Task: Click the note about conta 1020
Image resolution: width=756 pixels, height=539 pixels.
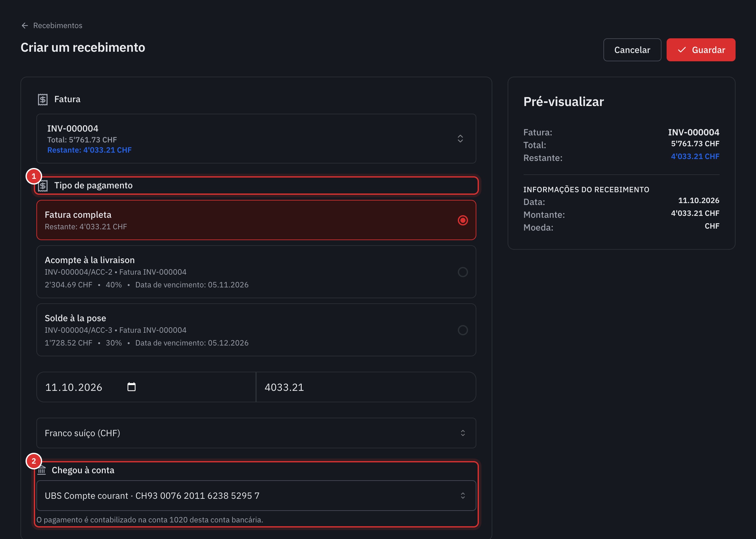Action: pyautogui.click(x=150, y=520)
